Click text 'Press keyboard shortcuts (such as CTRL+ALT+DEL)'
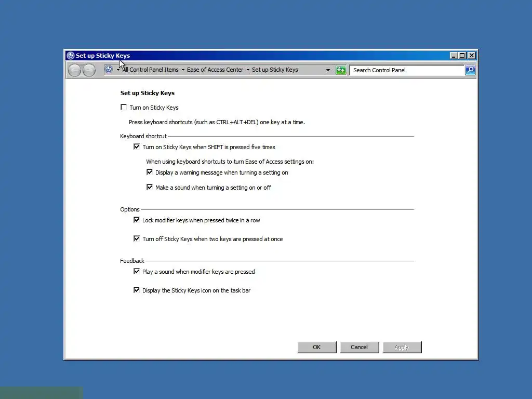Image resolution: width=532 pixels, height=399 pixels. 193,122
